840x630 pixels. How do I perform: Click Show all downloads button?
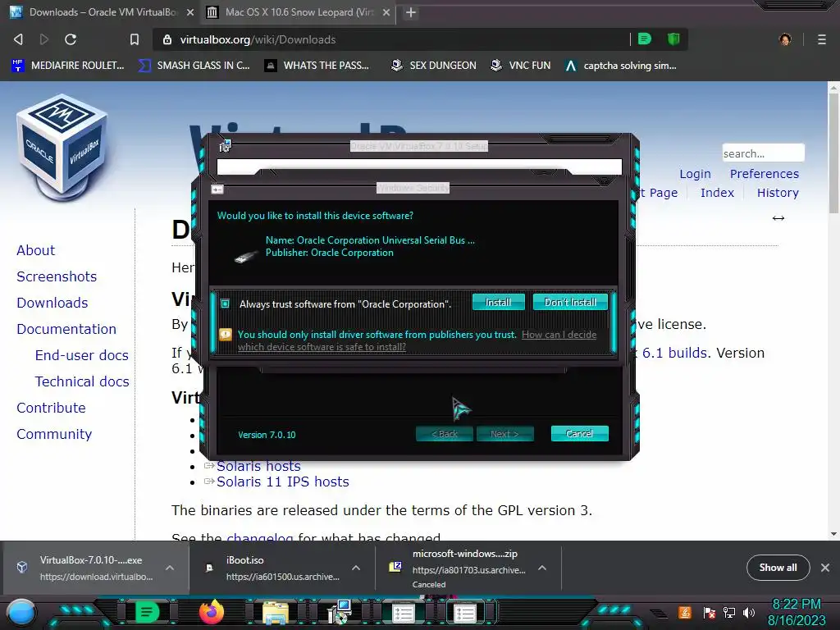(778, 568)
